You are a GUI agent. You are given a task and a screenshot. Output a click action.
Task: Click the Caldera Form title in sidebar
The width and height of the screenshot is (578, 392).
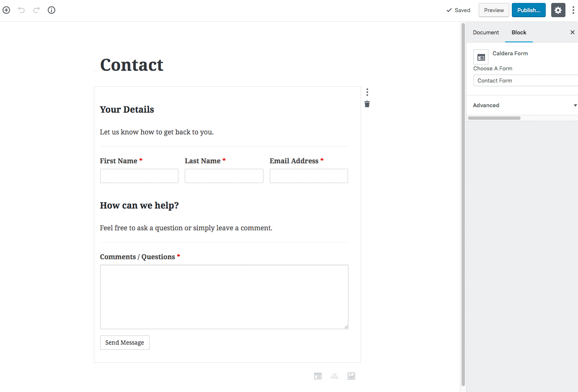[510, 53]
